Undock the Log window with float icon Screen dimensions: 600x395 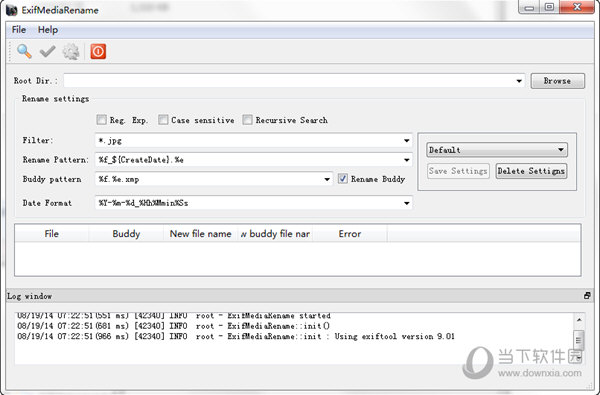pos(587,295)
